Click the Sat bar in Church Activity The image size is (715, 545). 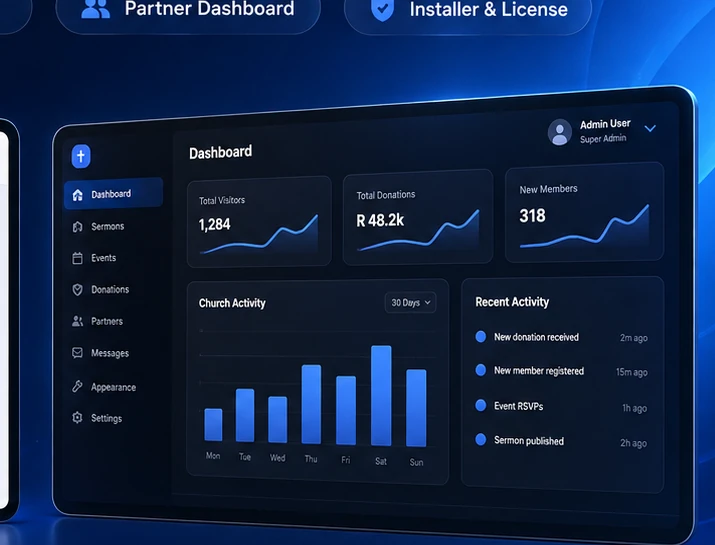[381, 396]
